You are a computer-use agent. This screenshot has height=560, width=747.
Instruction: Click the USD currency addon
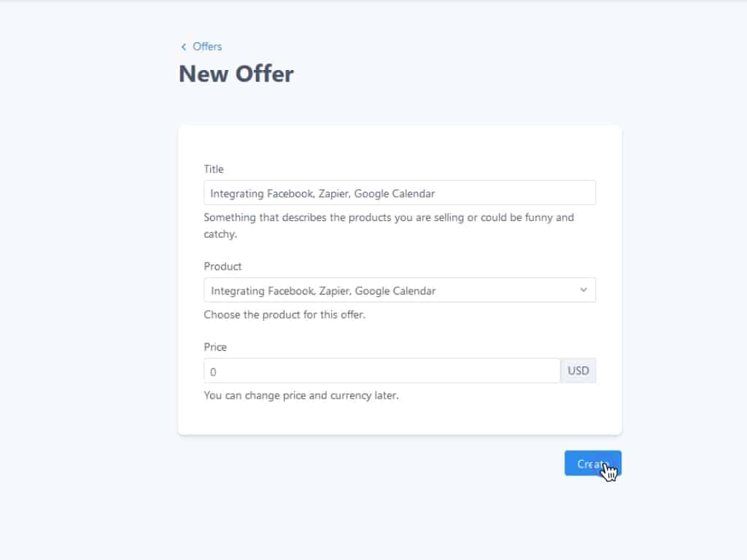click(x=578, y=371)
